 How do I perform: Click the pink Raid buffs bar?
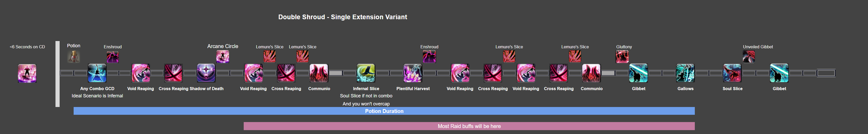pyautogui.click(x=469, y=126)
